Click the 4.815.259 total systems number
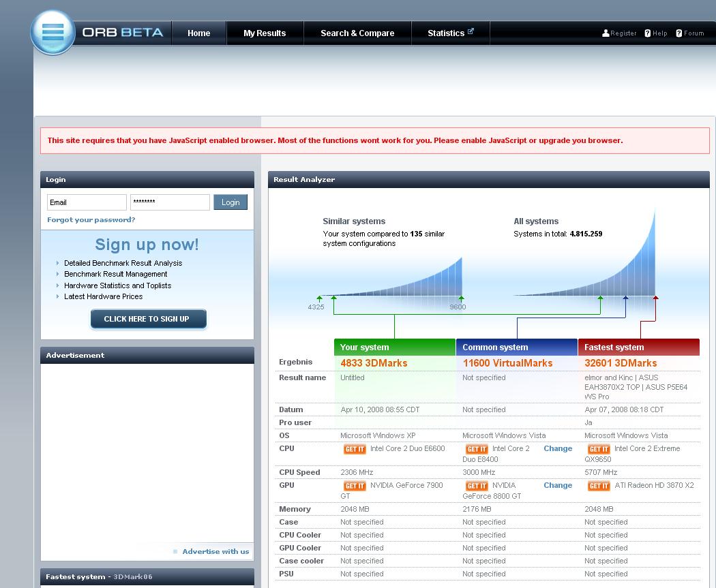The height and width of the screenshot is (588, 716). [x=586, y=234]
